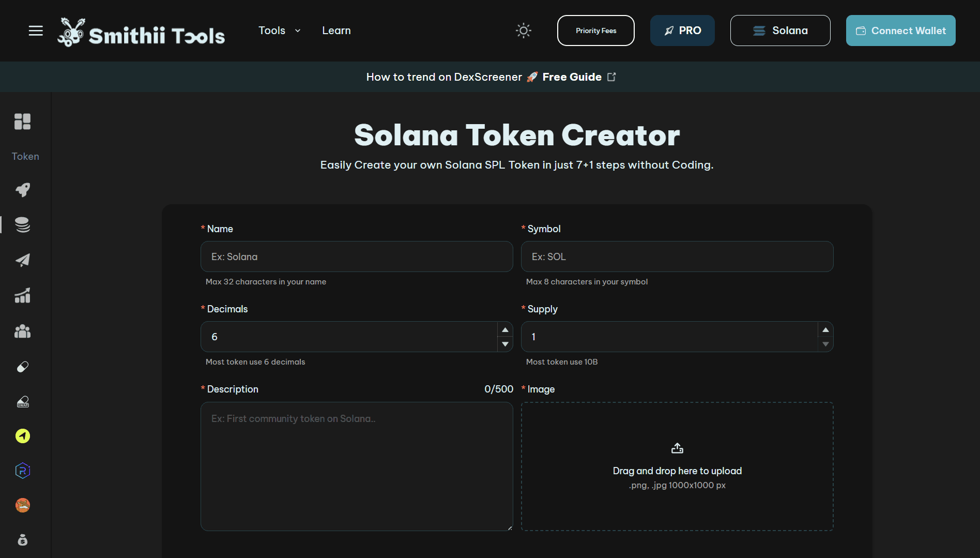This screenshot has height=558, width=980.
Task: Click the PRO upgrade button
Action: pyautogui.click(x=682, y=31)
